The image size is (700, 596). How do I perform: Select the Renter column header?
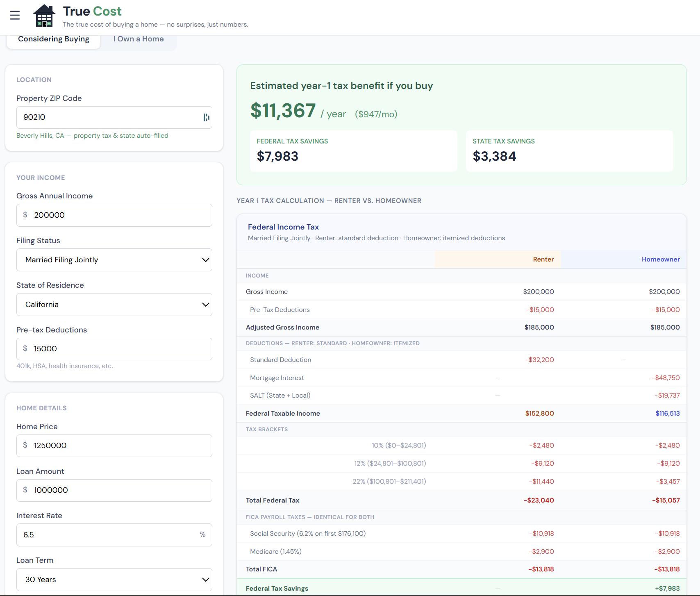click(x=543, y=259)
